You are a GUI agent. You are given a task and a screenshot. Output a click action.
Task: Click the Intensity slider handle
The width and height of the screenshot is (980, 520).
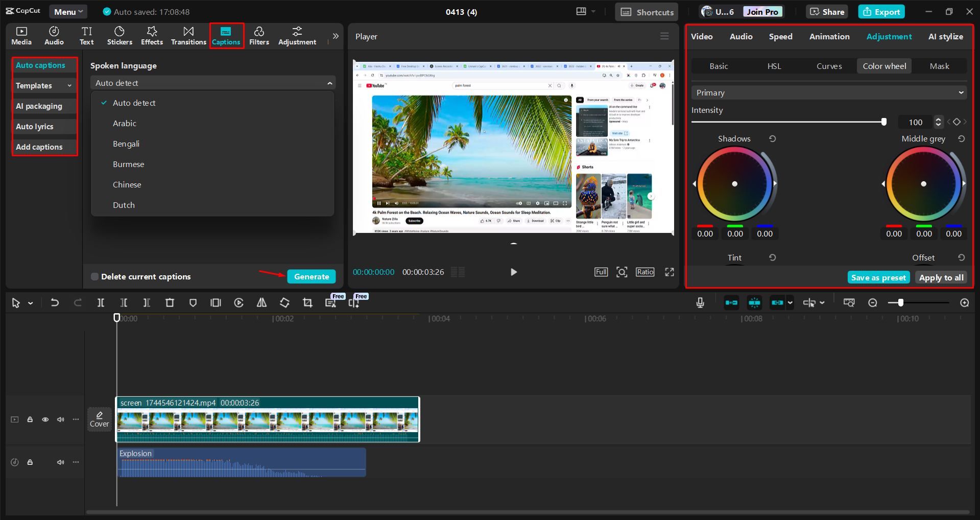tap(883, 122)
